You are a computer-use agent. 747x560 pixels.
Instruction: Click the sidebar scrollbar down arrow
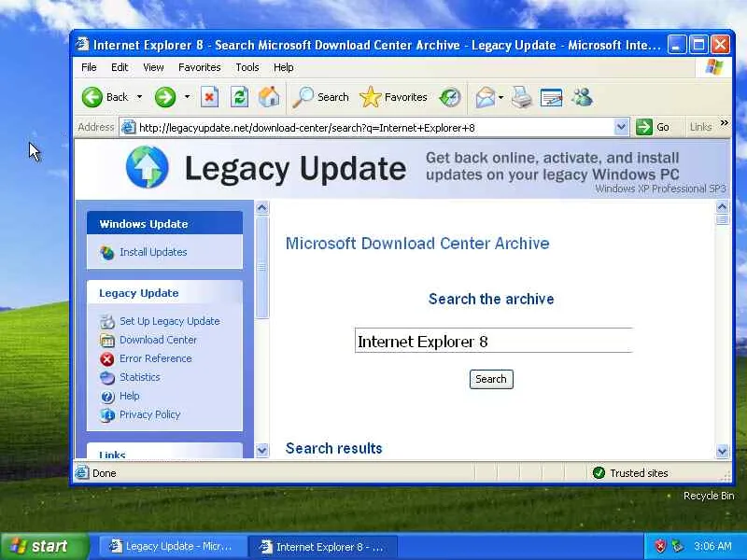[262, 450]
